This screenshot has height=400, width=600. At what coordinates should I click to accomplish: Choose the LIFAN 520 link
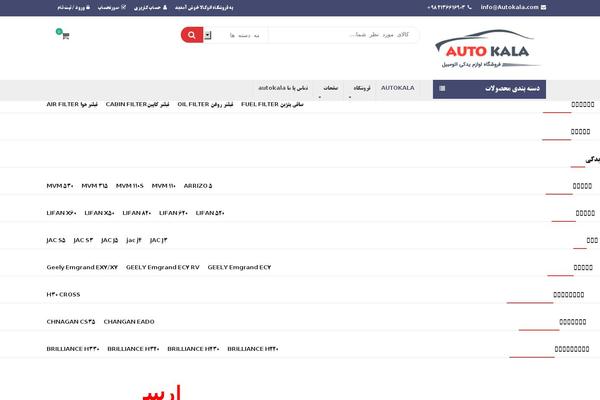point(210,213)
